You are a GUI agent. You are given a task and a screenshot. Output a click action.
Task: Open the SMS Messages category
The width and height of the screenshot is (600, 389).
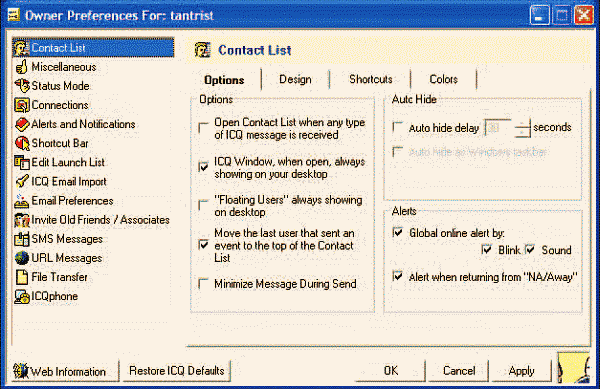[67, 239]
